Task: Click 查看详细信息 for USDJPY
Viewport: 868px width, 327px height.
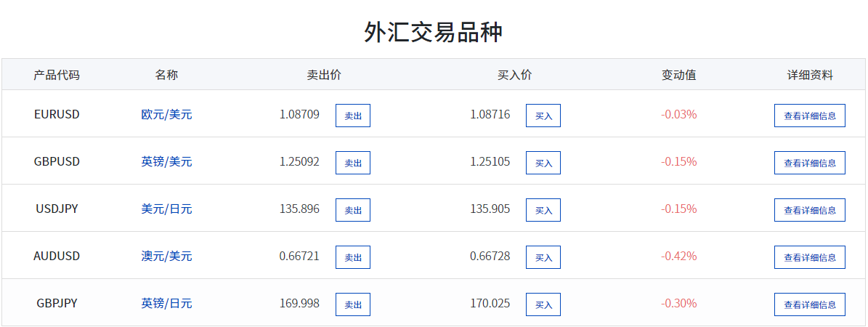Action: (x=809, y=210)
